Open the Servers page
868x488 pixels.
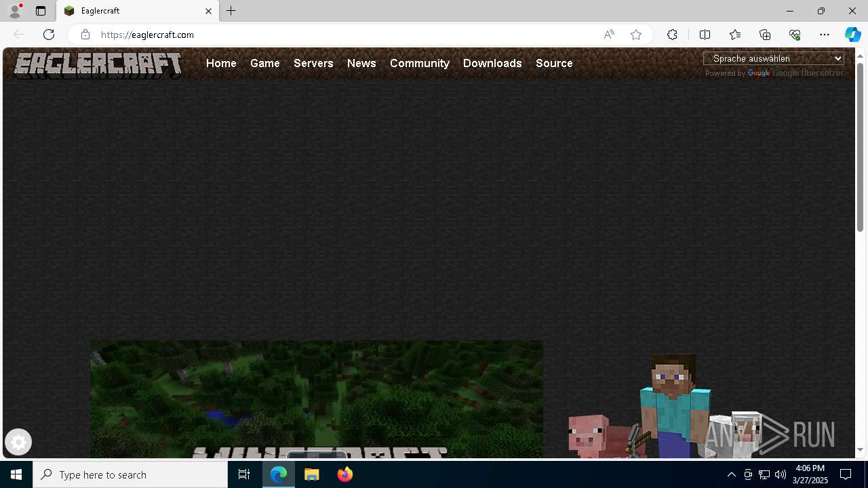click(x=313, y=63)
